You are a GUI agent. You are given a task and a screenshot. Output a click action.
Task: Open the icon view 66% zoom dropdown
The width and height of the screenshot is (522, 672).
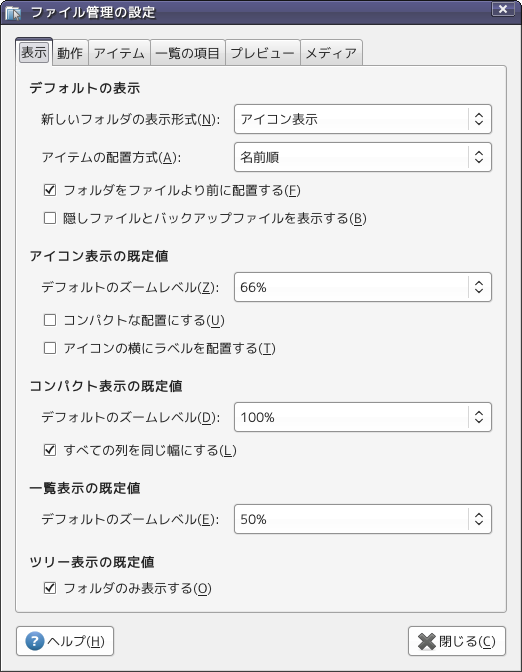coord(363,287)
